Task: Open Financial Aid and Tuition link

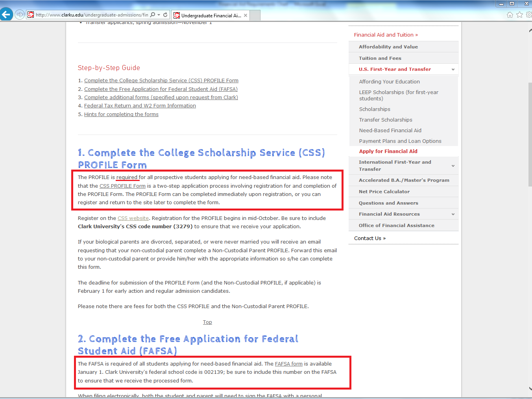Action: point(386,35)
